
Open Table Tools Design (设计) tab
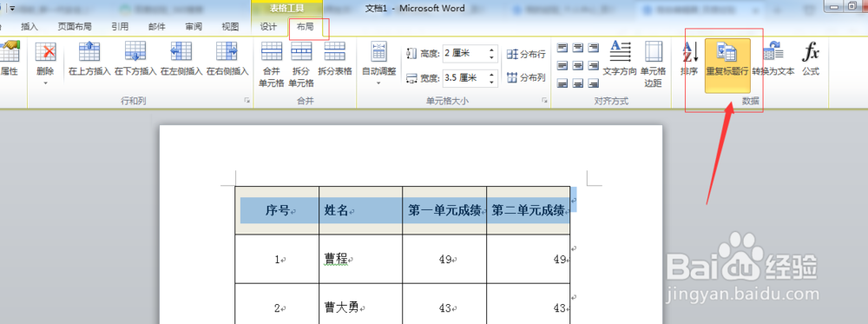(268, 27)
